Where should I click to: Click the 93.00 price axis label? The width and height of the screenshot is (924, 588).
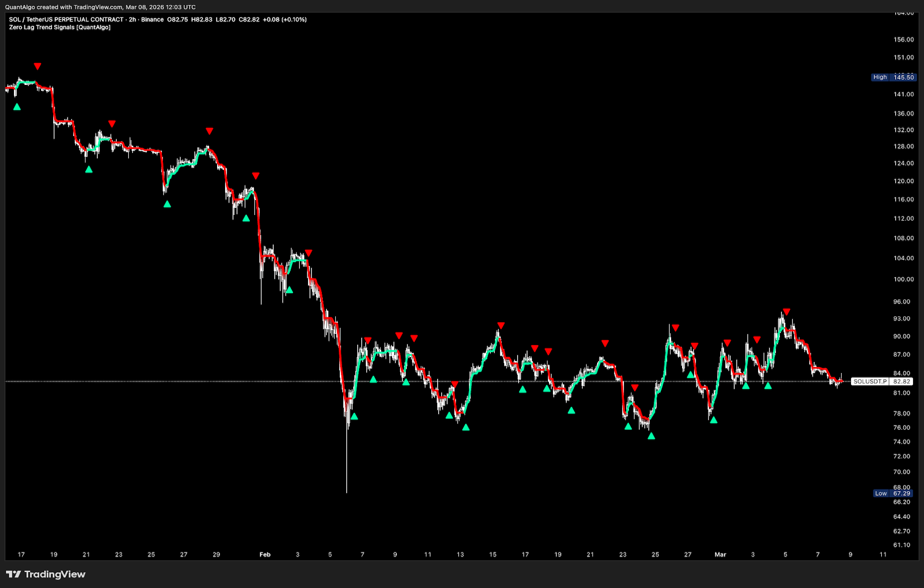(902, 318)
